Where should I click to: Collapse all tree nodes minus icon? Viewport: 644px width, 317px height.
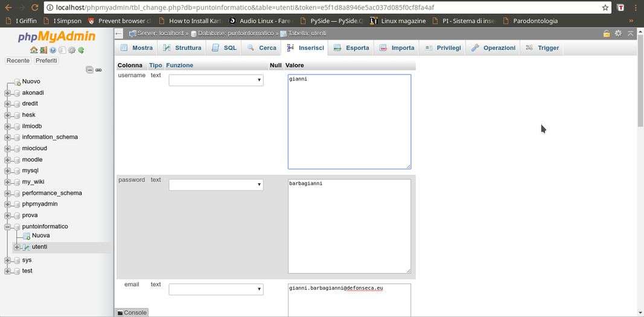(89, 70)
